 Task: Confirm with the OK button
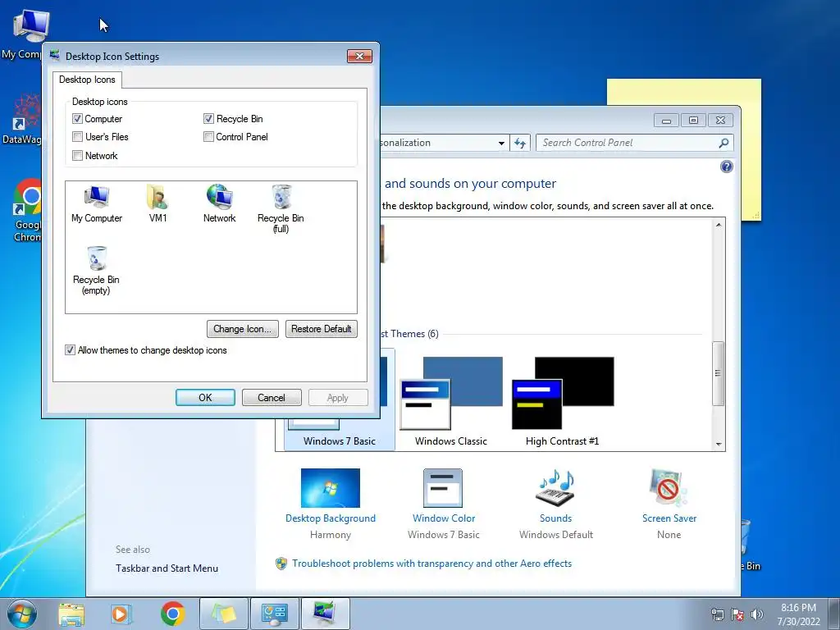click(205, 398)
